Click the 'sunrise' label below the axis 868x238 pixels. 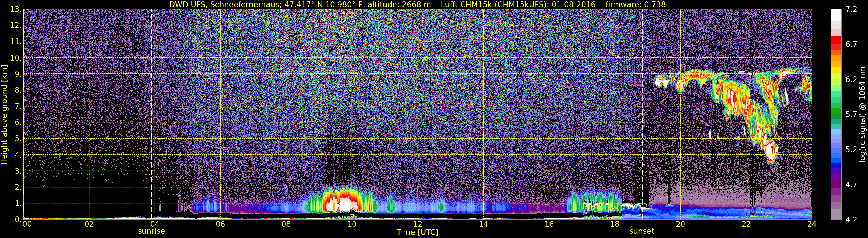[x=152, y=231]
